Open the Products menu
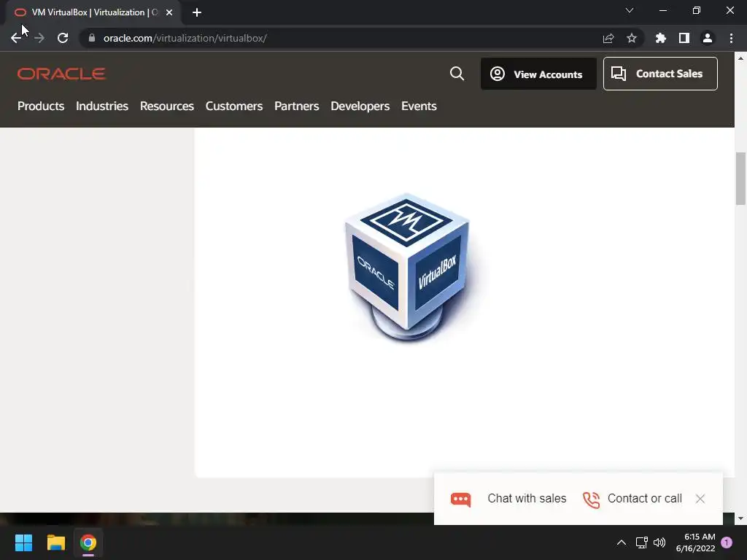Viewport: 747px width, 560px height. pos(41,106)
